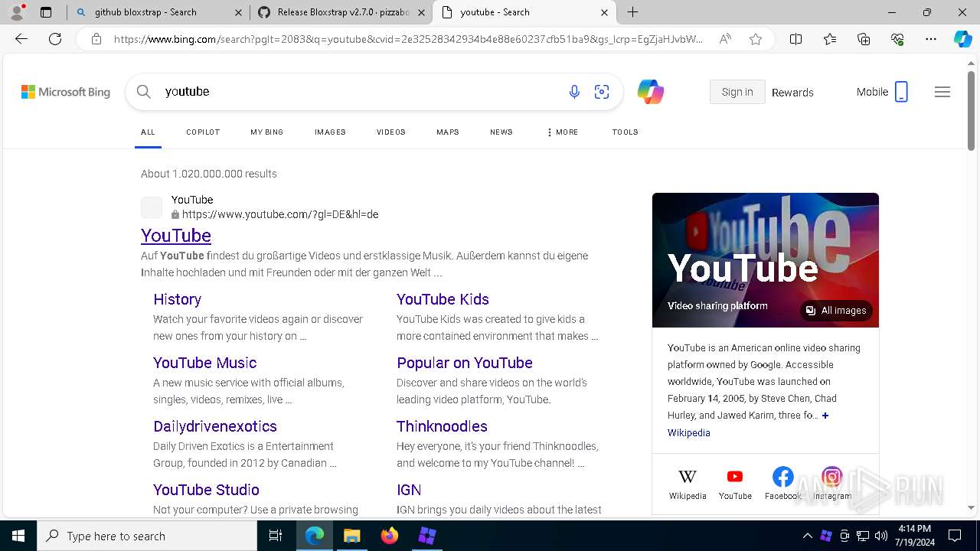Switch to the MY BING tab
Viewport: 980px width, 551px height.
pos(267,132)
